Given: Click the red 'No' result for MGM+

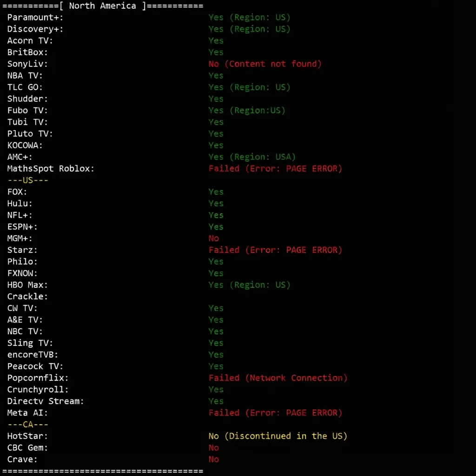Looking at the screenshot, I should click(x=214, y=238).
